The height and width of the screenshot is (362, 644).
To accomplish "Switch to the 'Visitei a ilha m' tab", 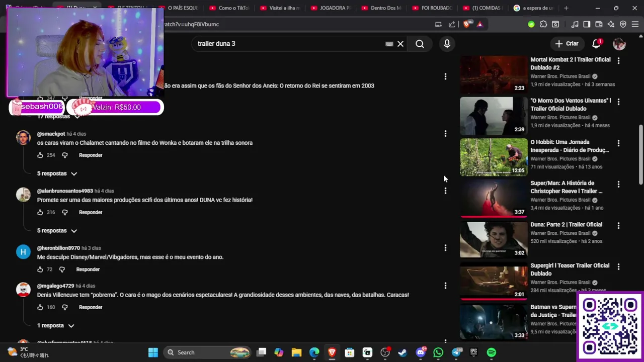I will point(280,8).
